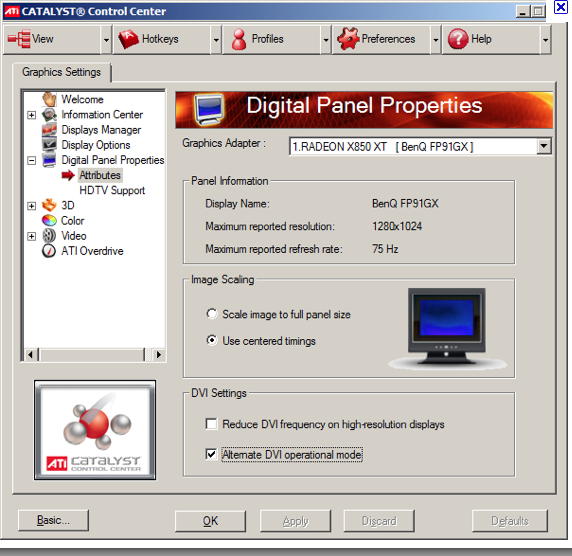Click the ATI Overdrive gauge icon
Image resolution: width=572 pixels, height=556 pixels.
49,251
